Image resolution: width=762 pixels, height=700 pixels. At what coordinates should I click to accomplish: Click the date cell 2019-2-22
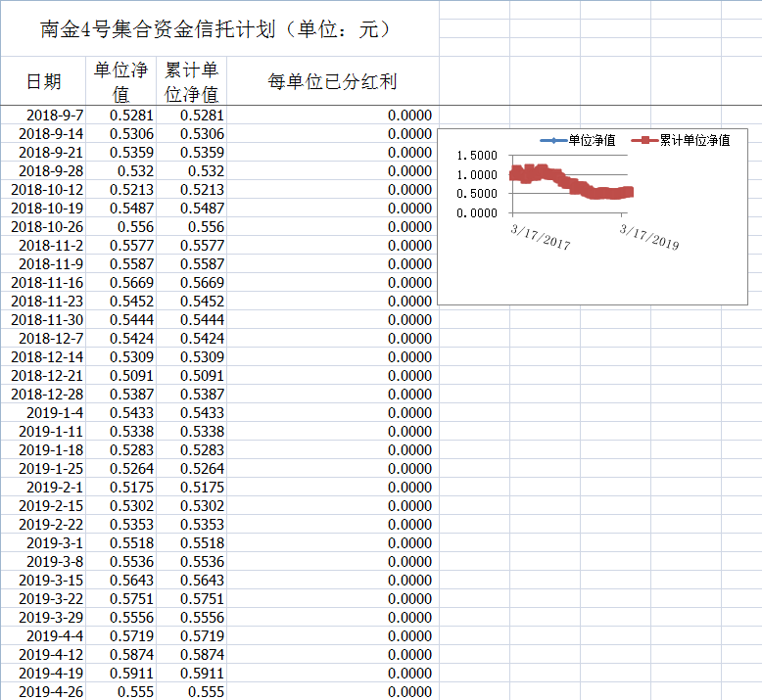tap(43, 524)
